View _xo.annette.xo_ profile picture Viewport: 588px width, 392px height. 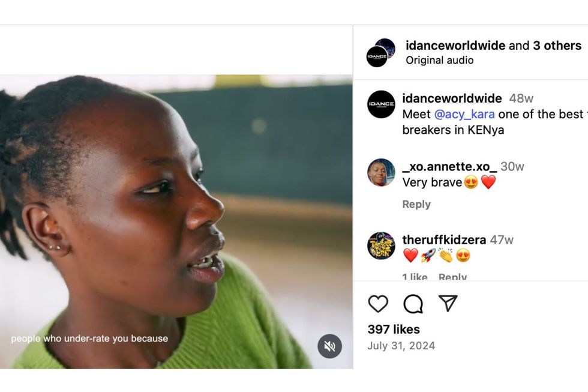(381, 172)
